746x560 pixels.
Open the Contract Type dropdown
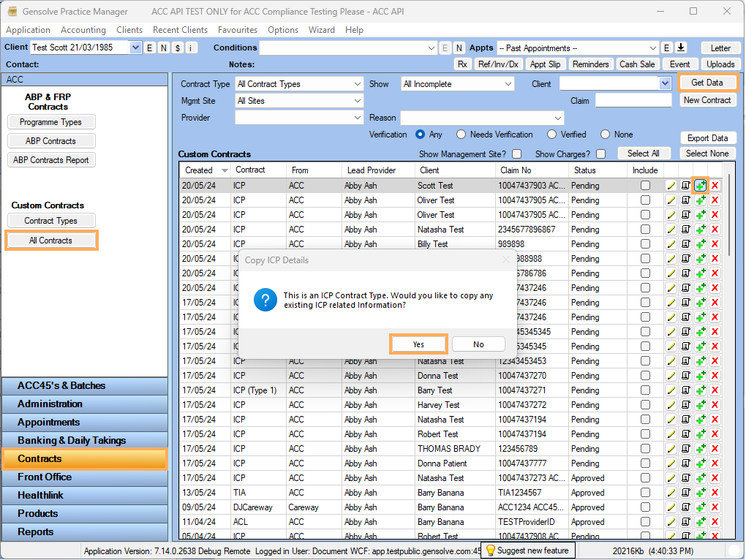coord(299,84)
